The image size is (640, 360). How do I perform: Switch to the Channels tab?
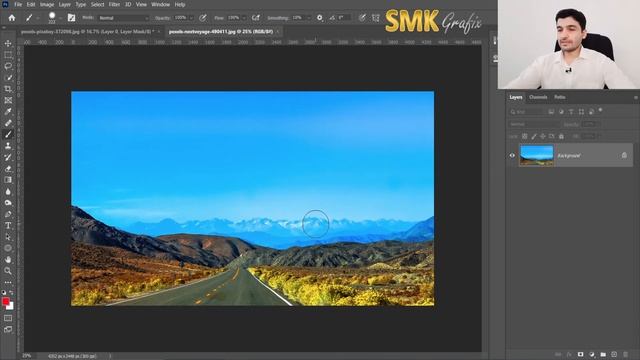(538, 97)
